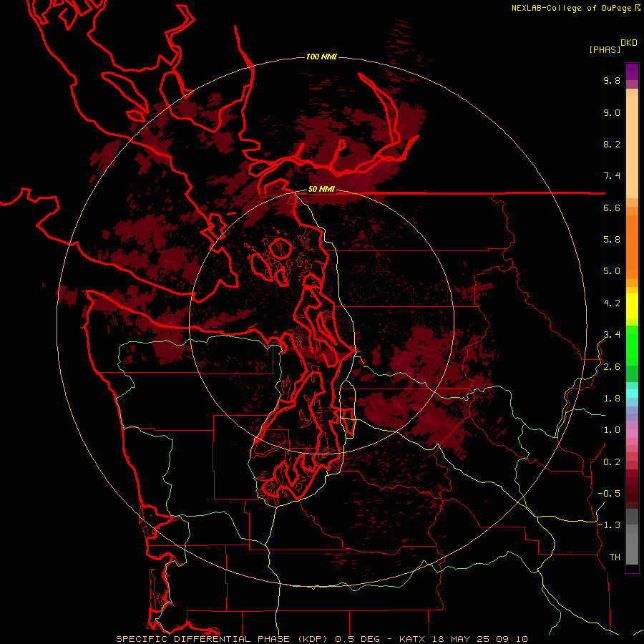Click the 3.4 value on the scale
Viewport: 644px width, 644px height.
612,335
